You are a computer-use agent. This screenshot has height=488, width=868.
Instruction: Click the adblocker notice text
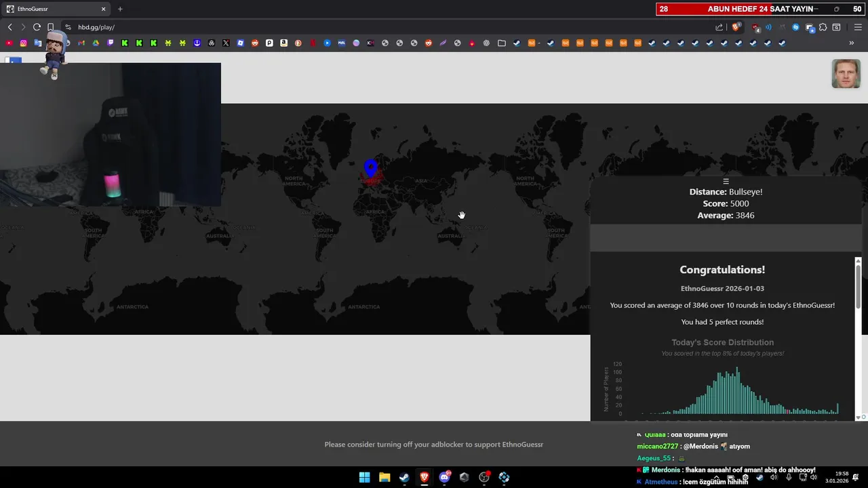[434, 445]
